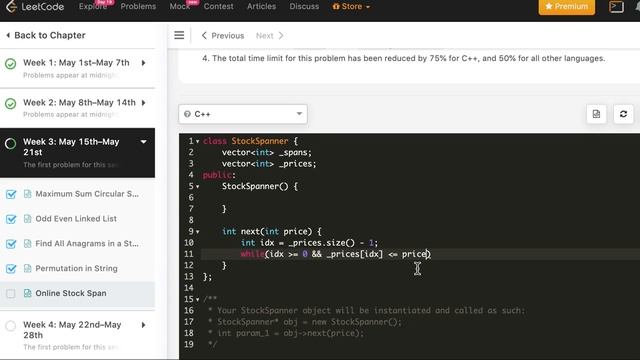Go to the Previous problem
The image size is (640, 360).
tap(223, 36)
